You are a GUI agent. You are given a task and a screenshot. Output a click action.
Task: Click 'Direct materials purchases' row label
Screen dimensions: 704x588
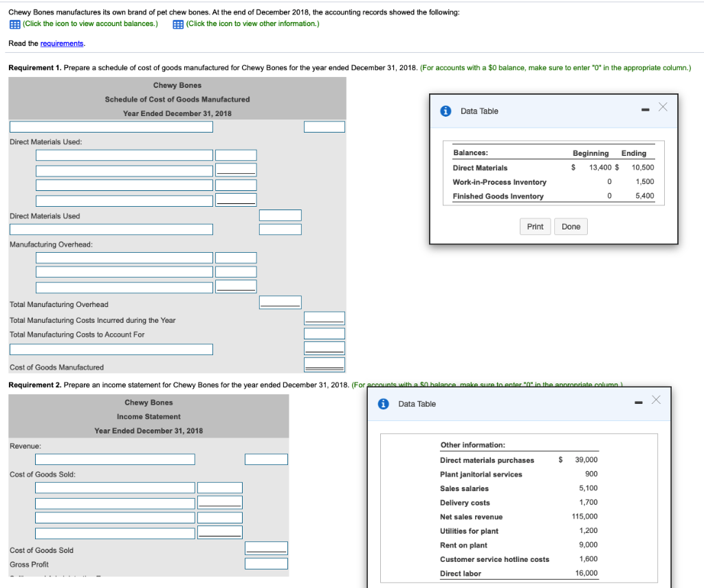coord(487,460)
